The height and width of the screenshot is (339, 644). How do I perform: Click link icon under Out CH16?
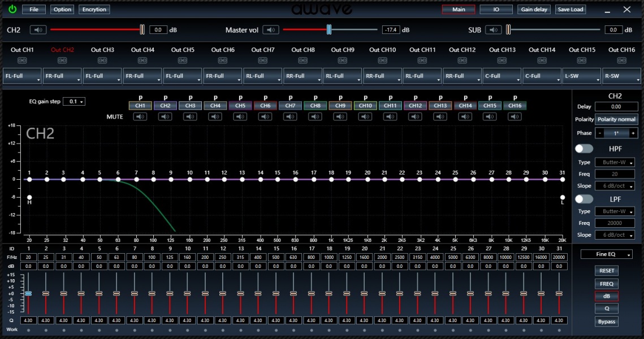click(x=621, y=60)
